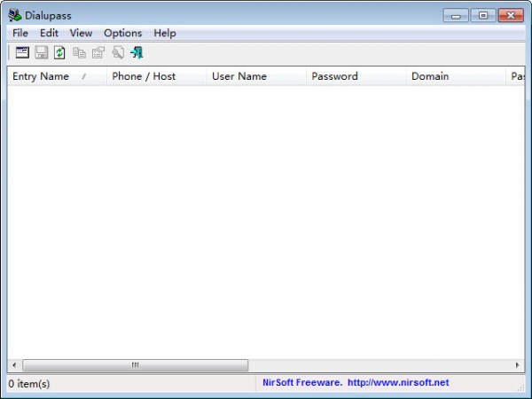Maximize the Dialupass window
Viewport: 532px width, 399px height.
coord(483,16)
